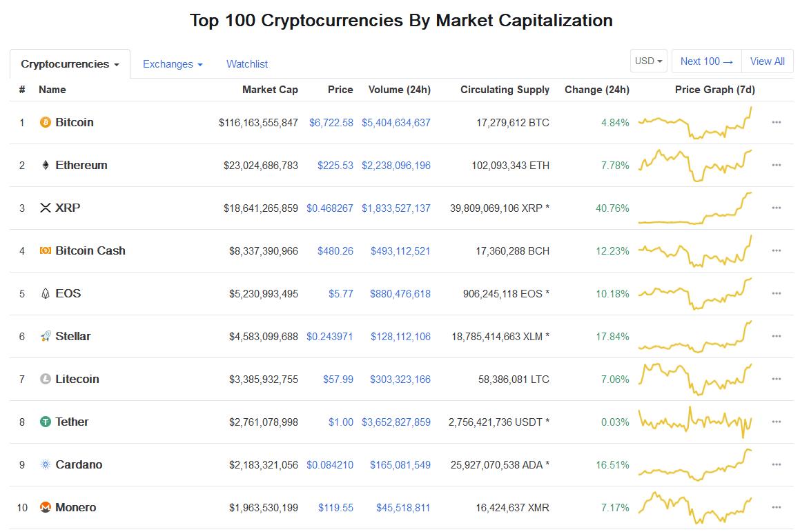The height and width of the screenshot is (532, 800).
Task: Expand the Cryptocurrencies dropdown tab
Action: (70, 64)
